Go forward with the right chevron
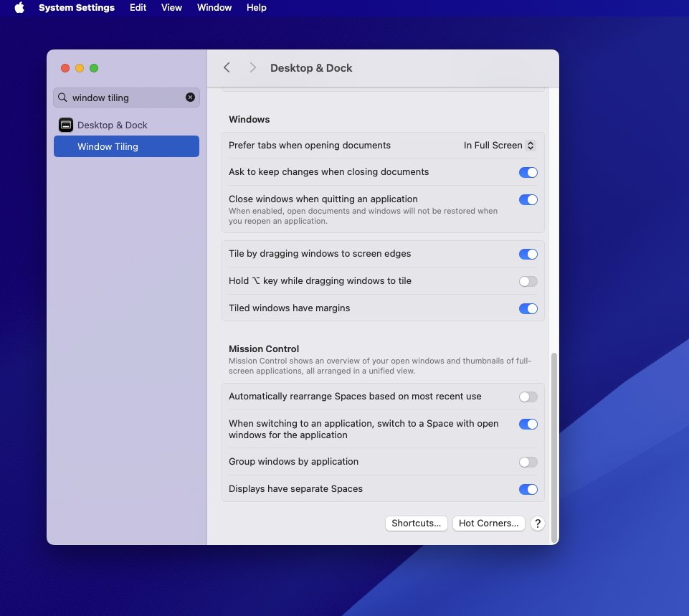Viewport: 689px width, 616px height. tap(252, 67)
